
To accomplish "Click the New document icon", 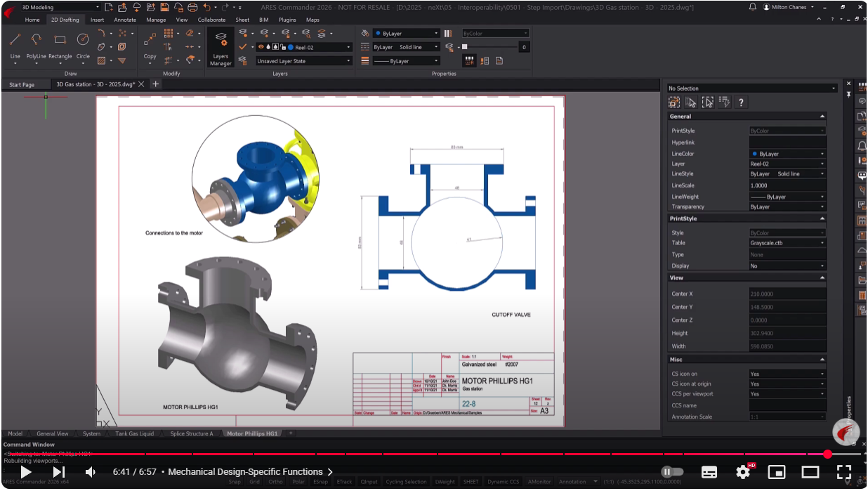I will [108, 7].
